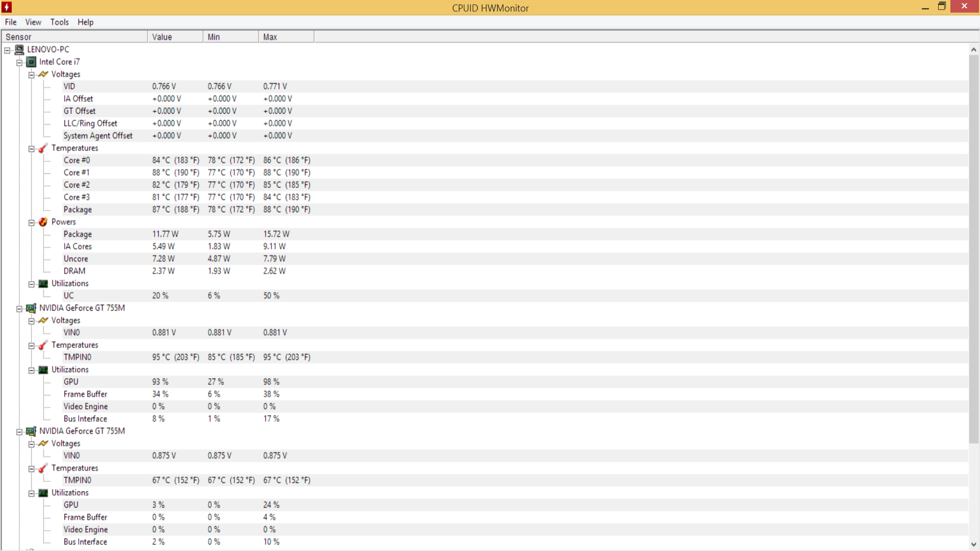Select the 0.875 V VIN0 row

515,455
